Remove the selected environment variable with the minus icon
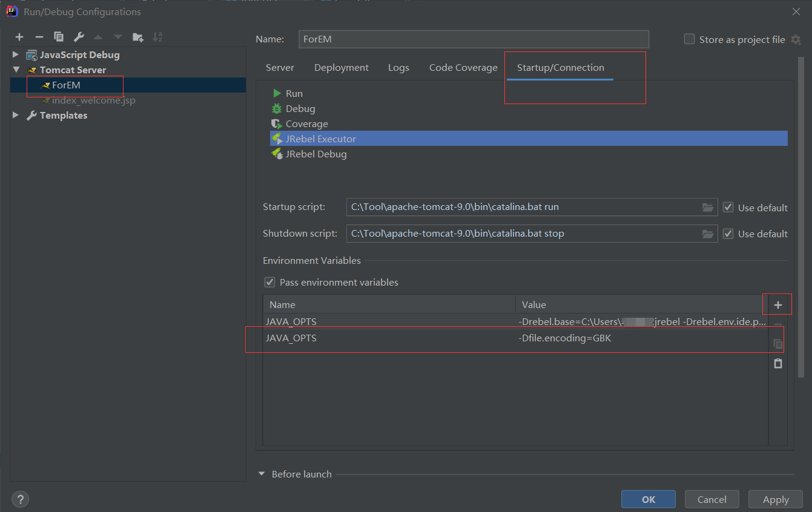 coord(778,325)
